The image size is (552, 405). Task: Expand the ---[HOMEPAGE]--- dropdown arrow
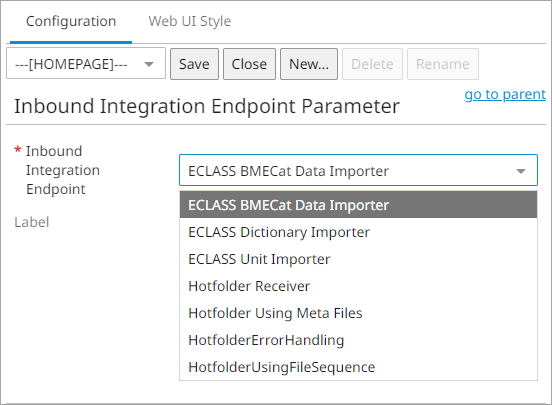click(x=149, y=64)
